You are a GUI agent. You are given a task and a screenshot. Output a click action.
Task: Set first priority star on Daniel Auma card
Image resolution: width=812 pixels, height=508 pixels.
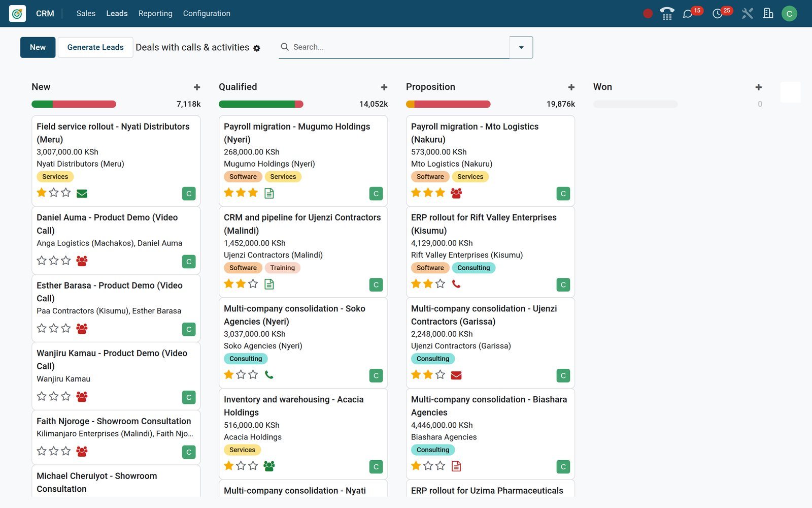coord(42,260)
